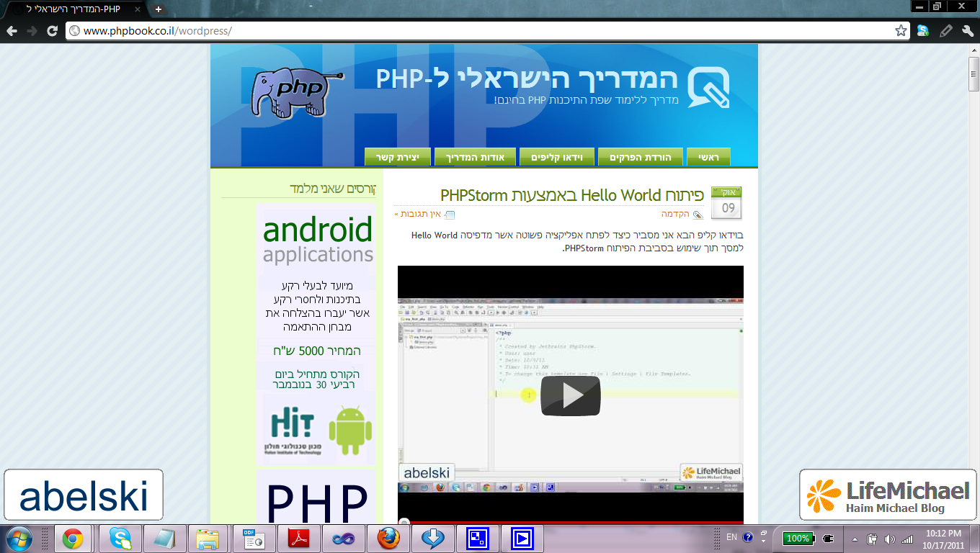Open the blue squares app in taskbar
This screenshot has height=553, width=980.
pyautogui.click(x=477, y=538)
